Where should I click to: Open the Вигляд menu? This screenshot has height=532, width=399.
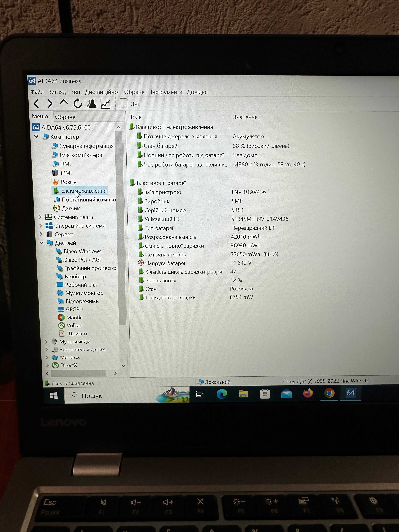pyautogui.click(x=57, y=92)
